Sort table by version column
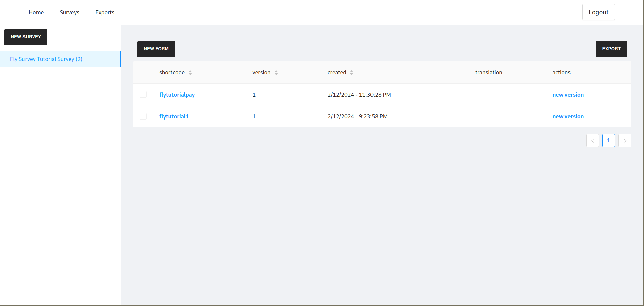The width and height of the screenshot is (644, 306). [276, 73]
